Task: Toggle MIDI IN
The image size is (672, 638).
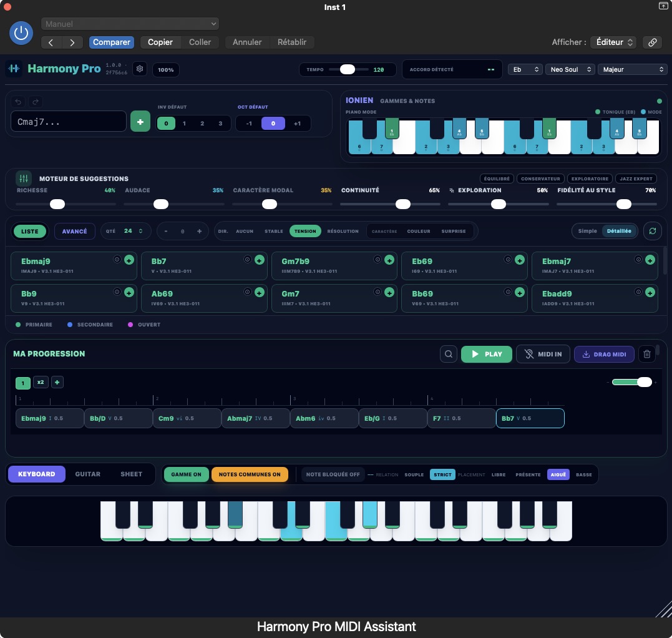Action: pos(543,354)
